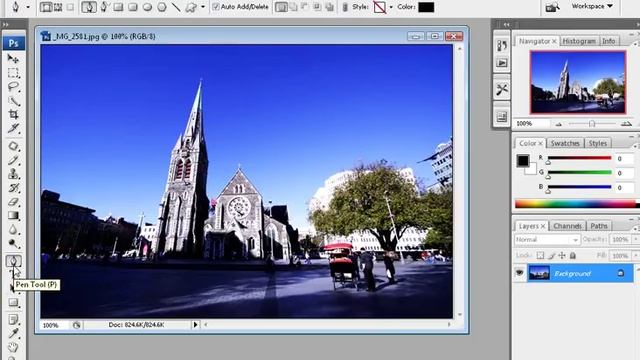Select the Eraser tool
This screenshot has width=640, height=360.
pos(13,202)
